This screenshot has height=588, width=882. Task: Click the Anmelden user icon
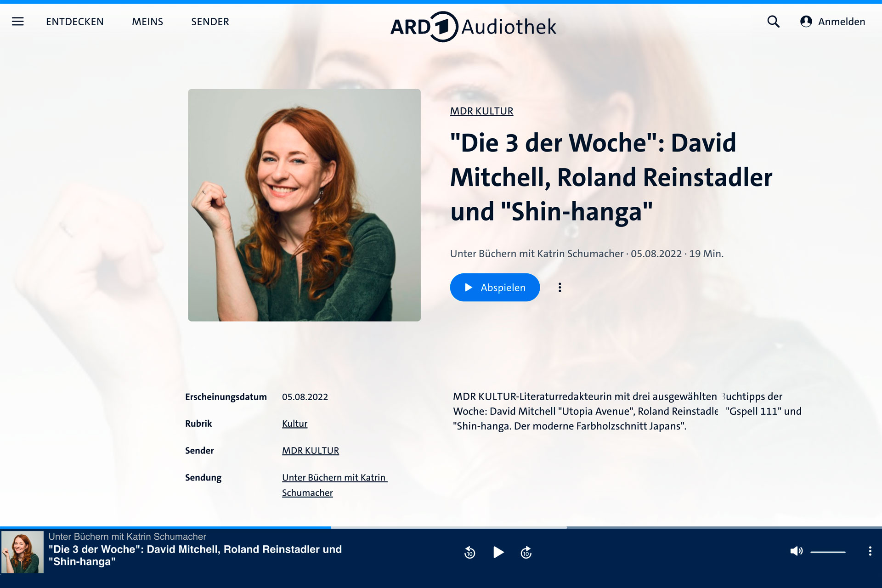(806, 22)
